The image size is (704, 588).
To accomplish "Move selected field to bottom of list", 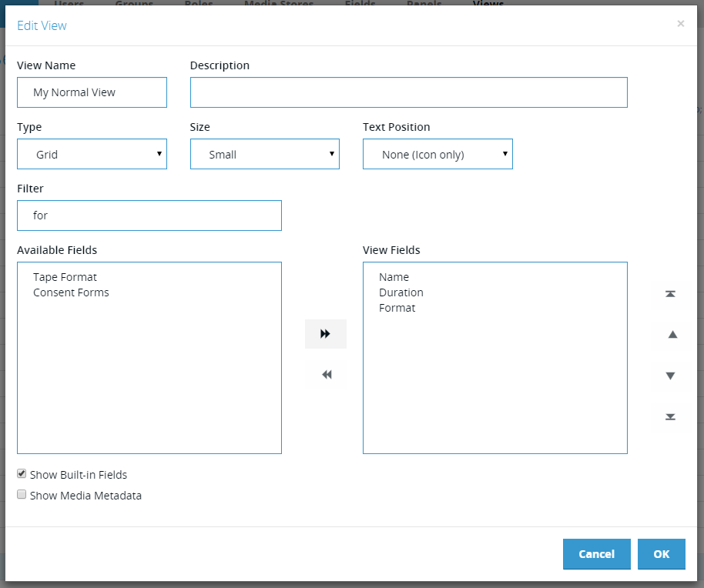I will (670, 416).
